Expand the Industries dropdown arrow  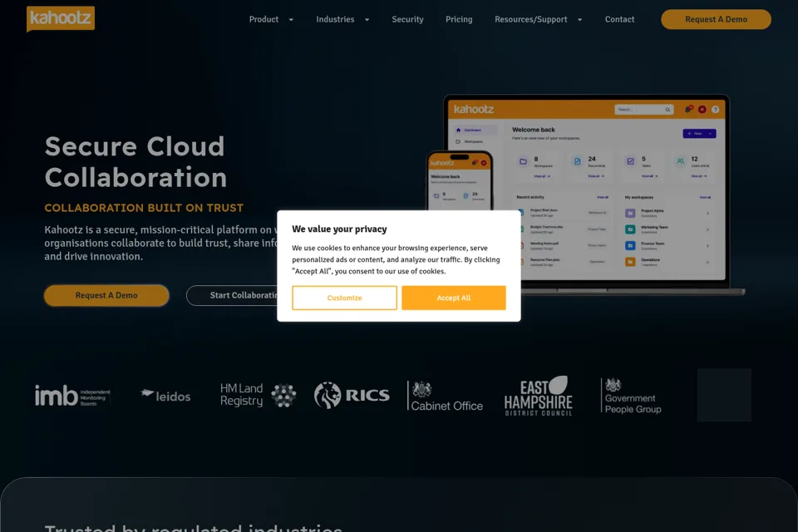(367, 20)
